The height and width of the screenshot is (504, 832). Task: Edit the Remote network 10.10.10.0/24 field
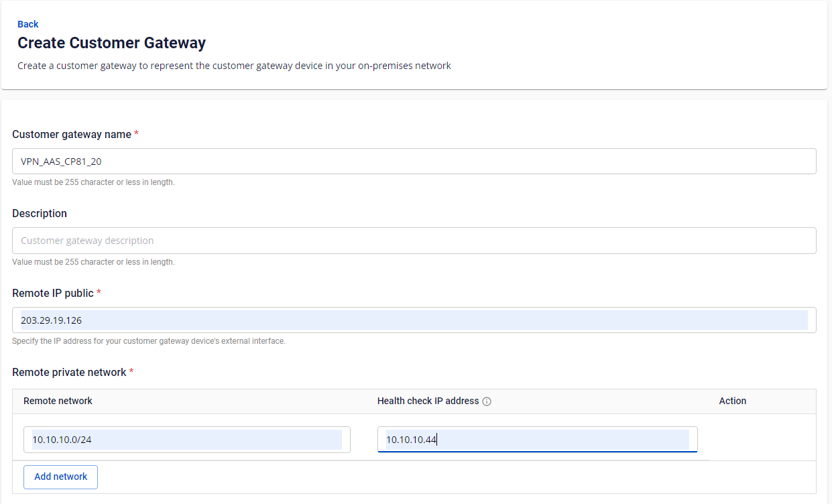pyautogui.click(x=187, y=440)
